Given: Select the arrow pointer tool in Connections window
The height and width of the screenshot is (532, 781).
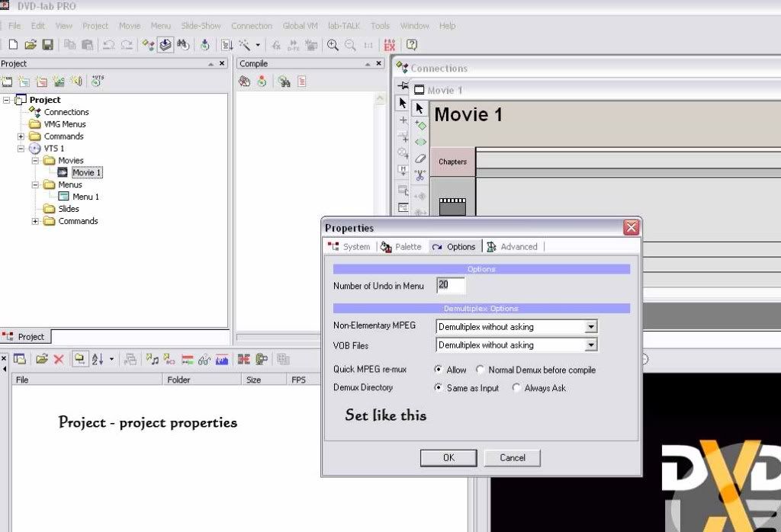Looking at the screenshot, I should 403,103.
